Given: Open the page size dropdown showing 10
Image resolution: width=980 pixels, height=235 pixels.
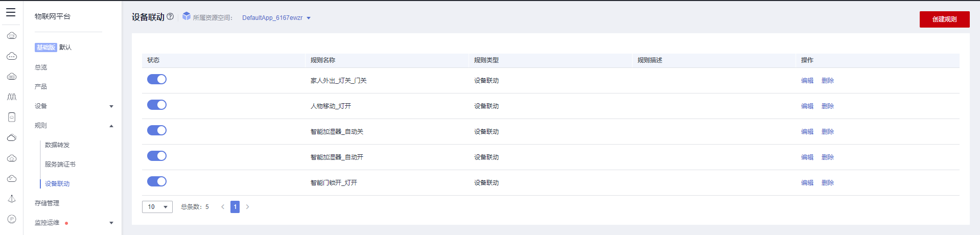Looking at the screenshot, I should click(x=157, y=207).
